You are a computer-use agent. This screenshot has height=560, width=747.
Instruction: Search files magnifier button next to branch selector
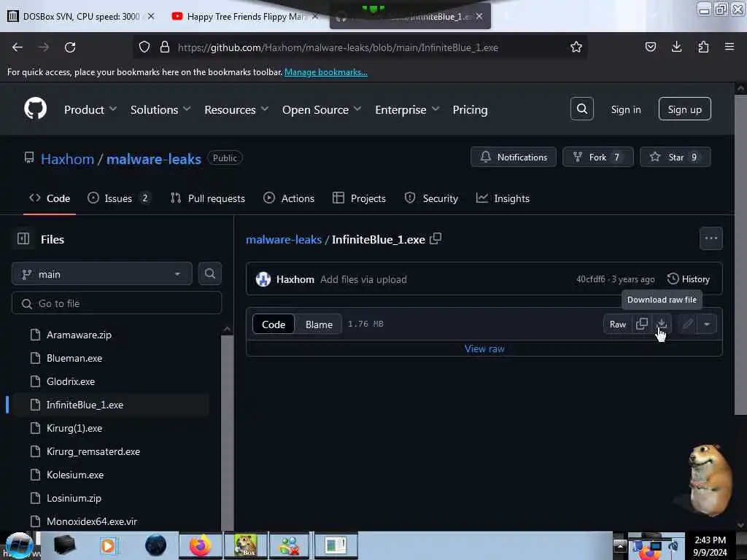pos(209,274)
